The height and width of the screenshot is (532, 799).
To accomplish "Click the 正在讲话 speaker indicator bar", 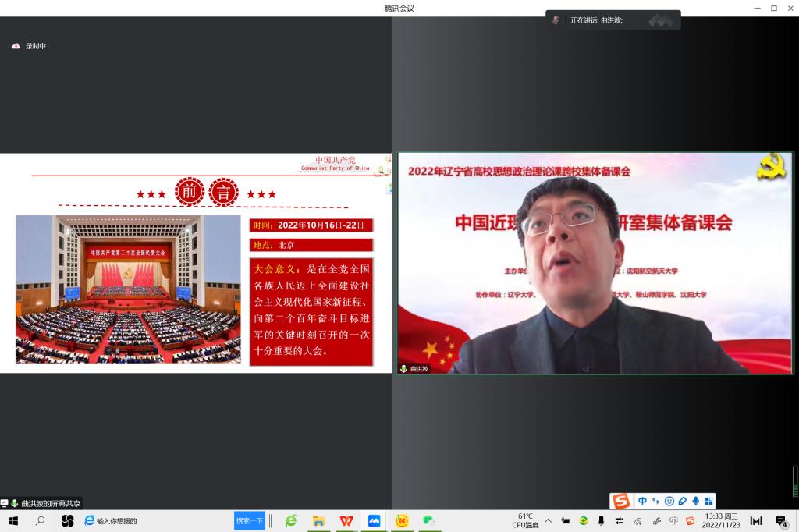I will pos(613,20).
